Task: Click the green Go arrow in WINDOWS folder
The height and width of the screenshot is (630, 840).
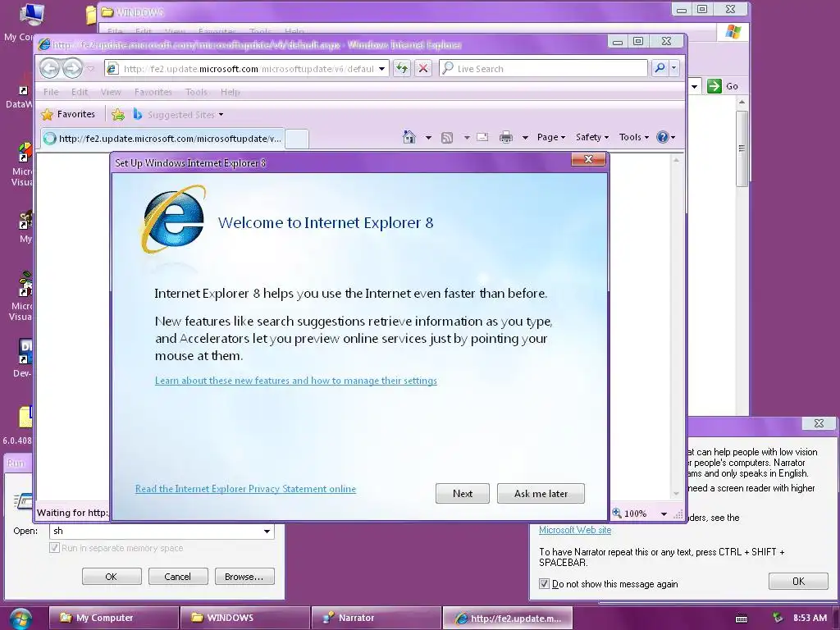Action: pos(714,85)
